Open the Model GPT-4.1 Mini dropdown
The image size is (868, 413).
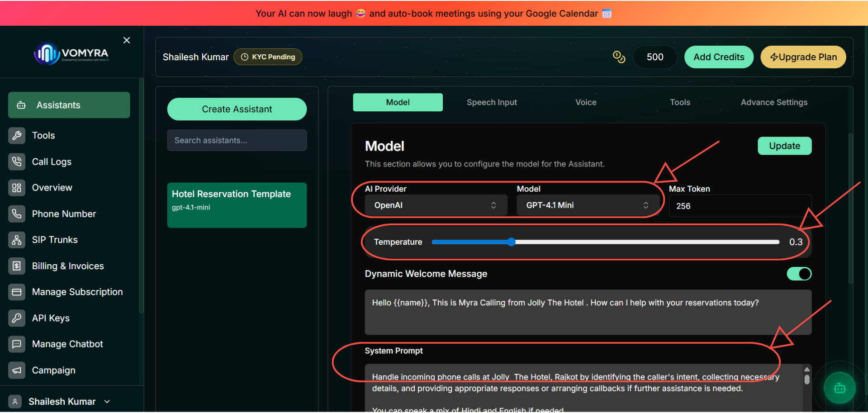click(x=588, y=205)
